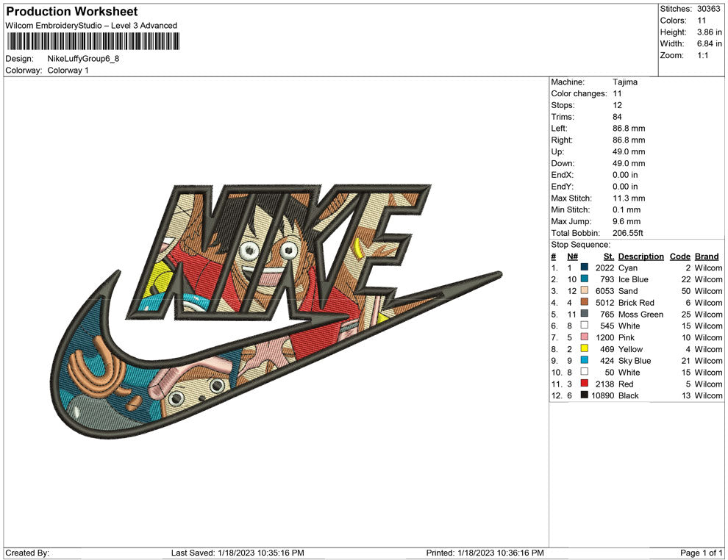The image size is (728, 560).
Task: Click the stitches value '30363'
Action: [708, 9]
